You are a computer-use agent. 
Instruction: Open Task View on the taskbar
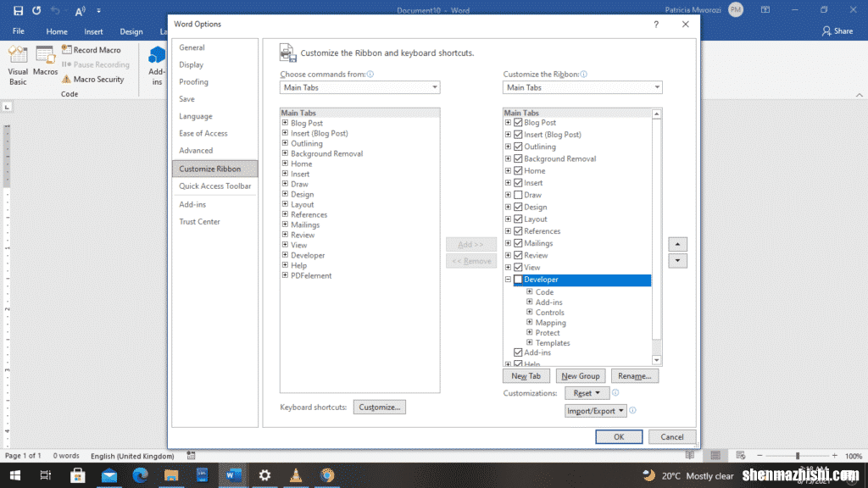tap(46, 475)
